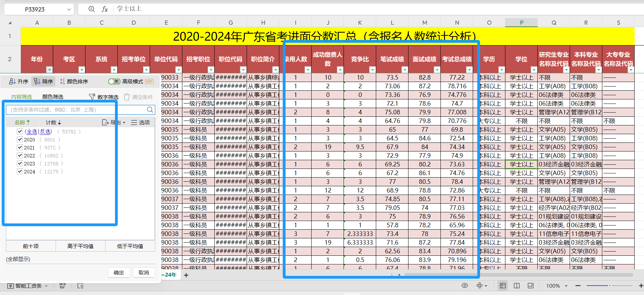Viewport: 644px width, 295px height.
Task: Click the status bar icon right of 智能工资条
Action: (x=63, y=286)
